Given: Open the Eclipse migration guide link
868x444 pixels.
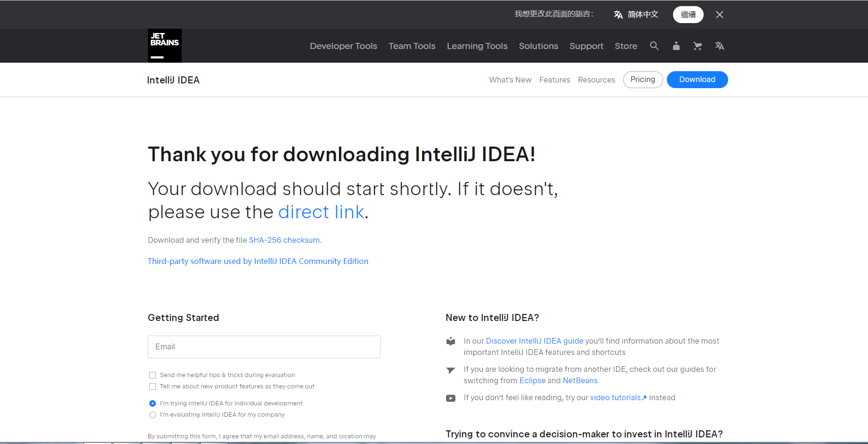Looking at the screenshot, I should (532, 380).
